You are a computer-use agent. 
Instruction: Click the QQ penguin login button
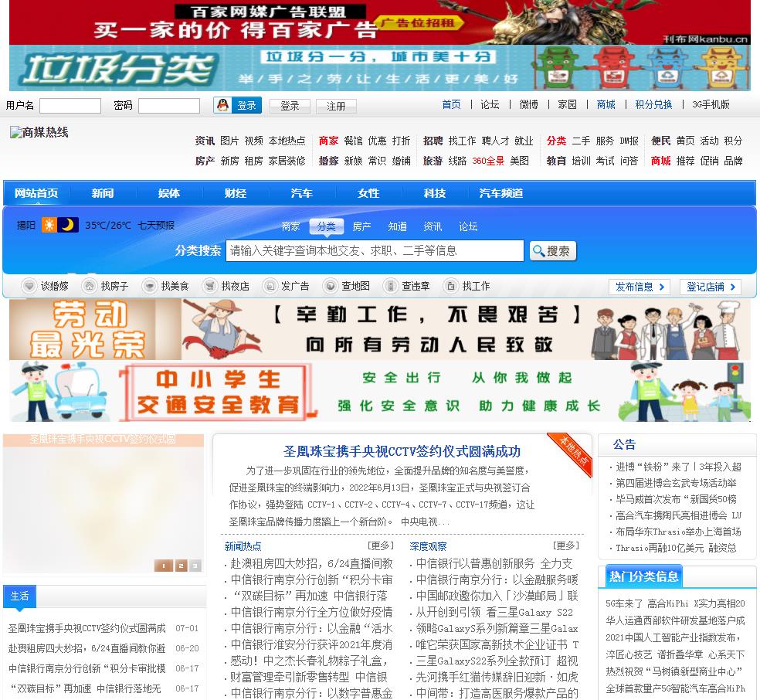tap(238, 105)
